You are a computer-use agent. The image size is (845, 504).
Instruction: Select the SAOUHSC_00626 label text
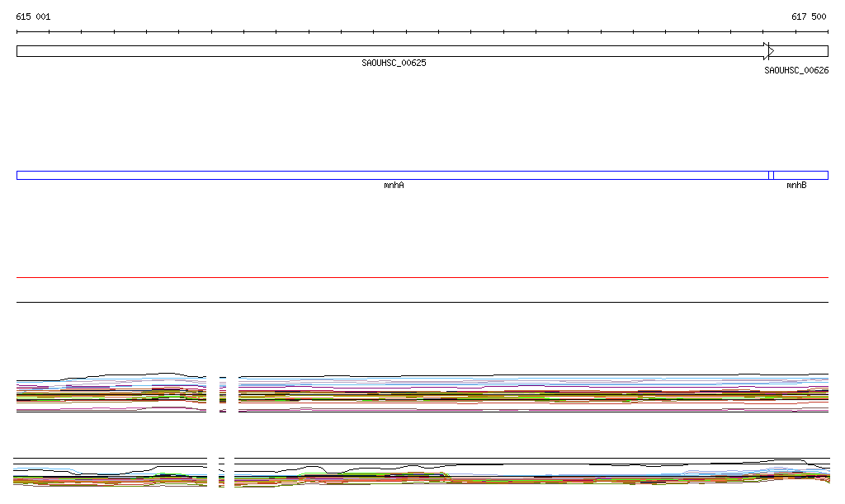pos(795,71)
